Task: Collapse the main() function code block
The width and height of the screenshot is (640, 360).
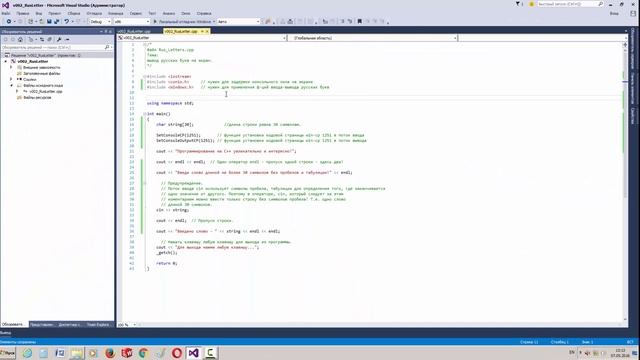Action: coord(144,114)
